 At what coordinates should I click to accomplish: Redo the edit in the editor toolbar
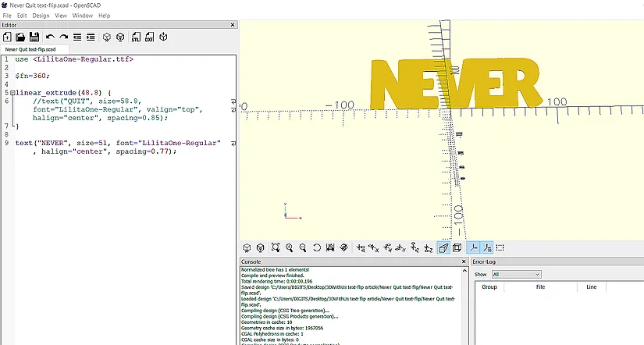64,37
